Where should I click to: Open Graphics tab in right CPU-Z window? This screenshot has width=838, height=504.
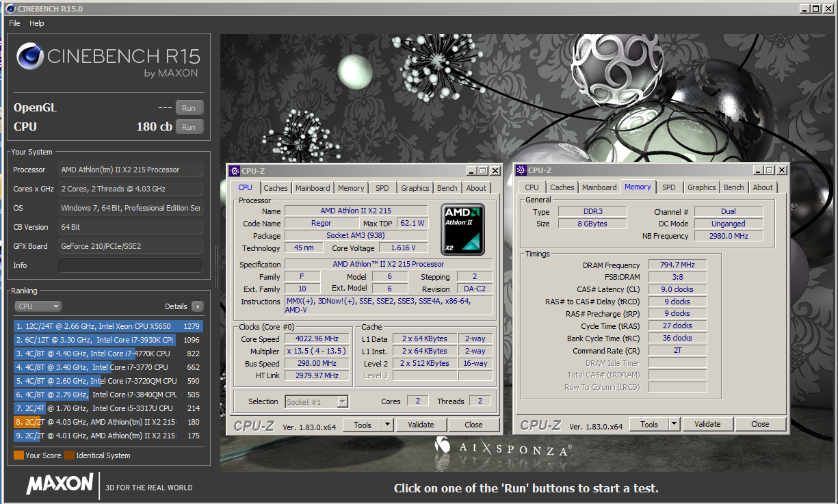701,188
